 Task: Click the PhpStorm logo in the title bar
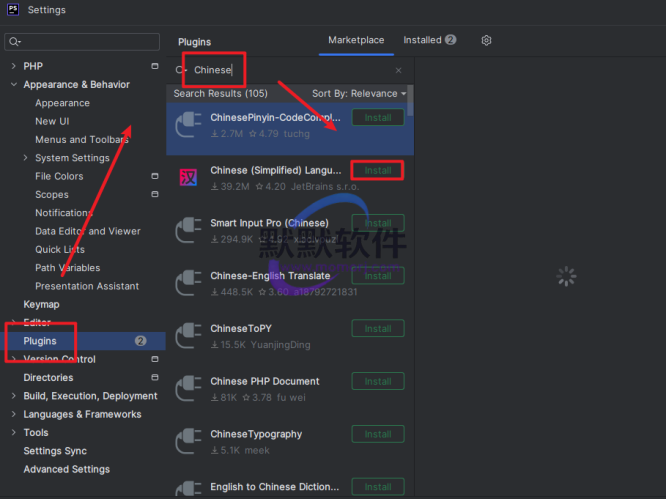click(13, 10)
